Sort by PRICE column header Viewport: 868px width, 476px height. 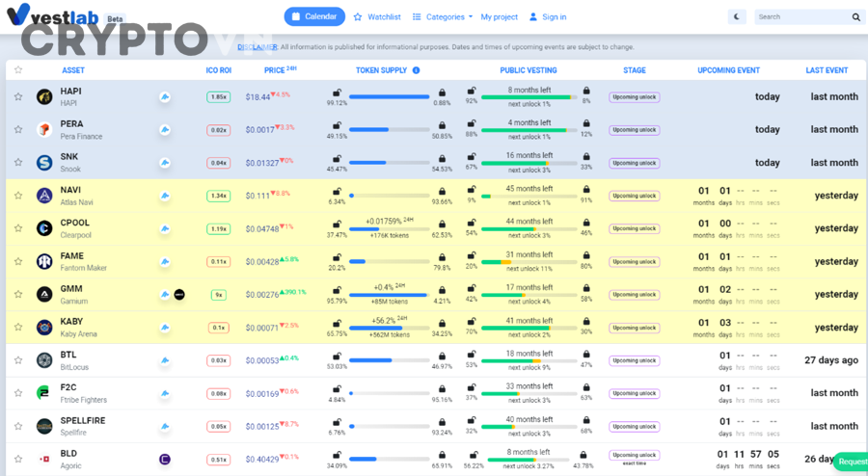(x=280, y=69)
